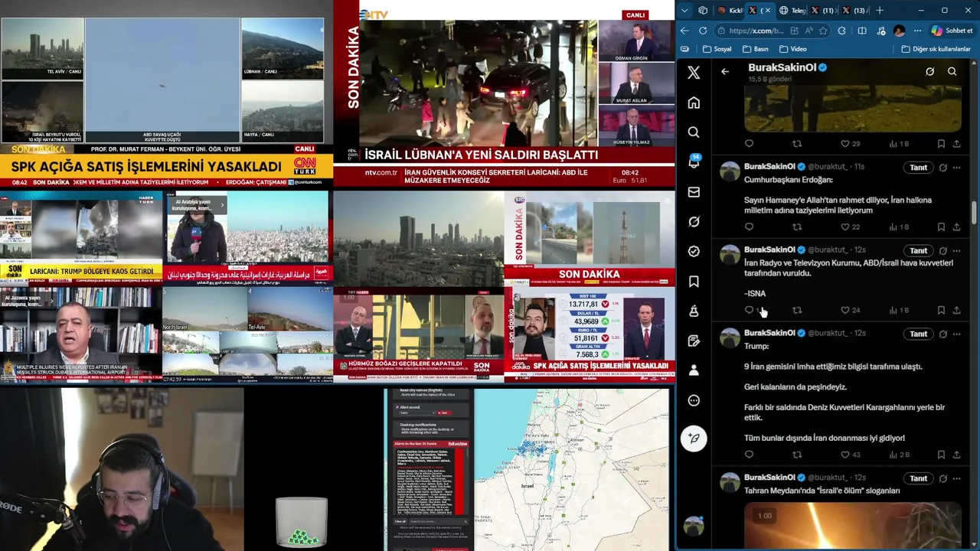Open more options on -ISNA tweet
Screen dimensions: 980x551
click(x=956, y=251)
